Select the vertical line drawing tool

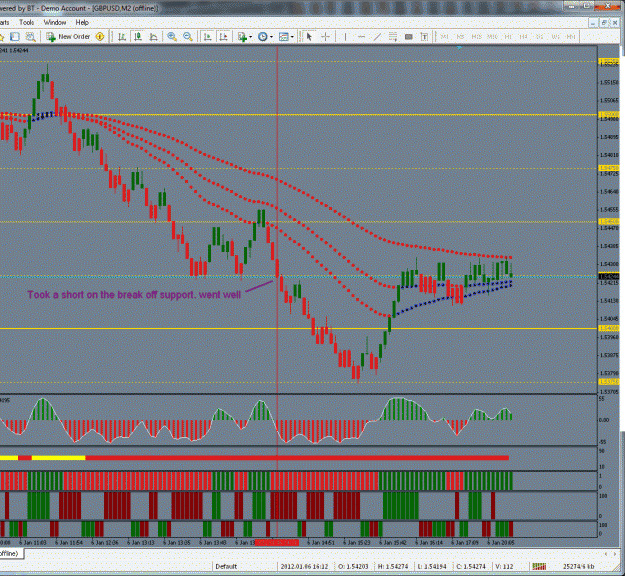point(345,37)
